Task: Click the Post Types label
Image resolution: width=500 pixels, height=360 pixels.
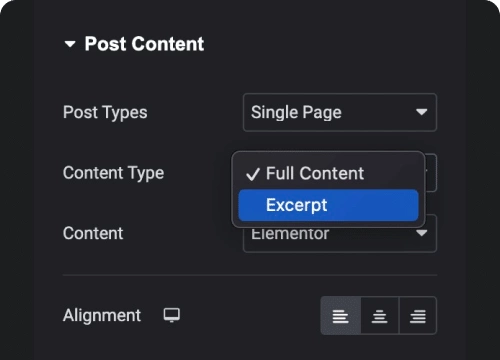Action: pyautogui.click(x=105, y=113)
